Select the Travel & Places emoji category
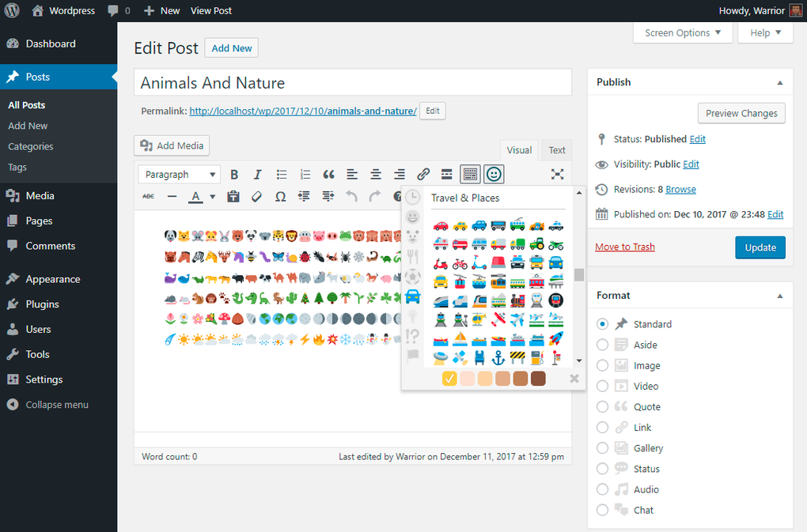 coord(412,297)
